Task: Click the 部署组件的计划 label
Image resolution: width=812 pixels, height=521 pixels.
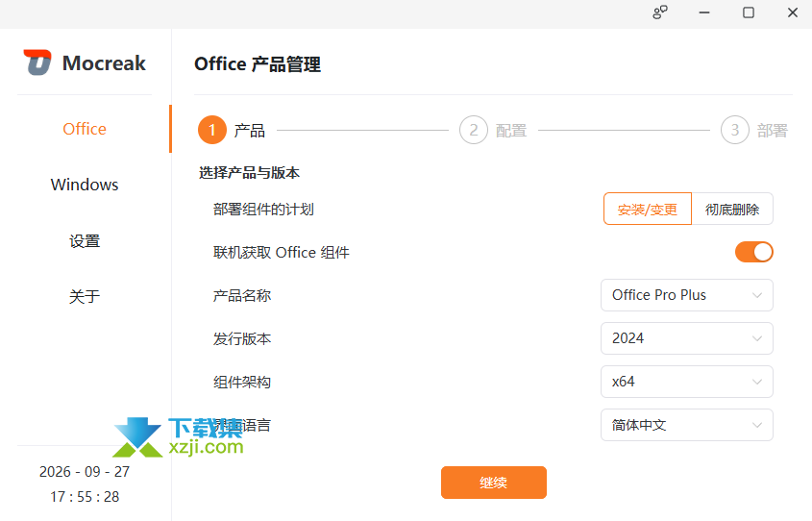Action: point(263,210)
